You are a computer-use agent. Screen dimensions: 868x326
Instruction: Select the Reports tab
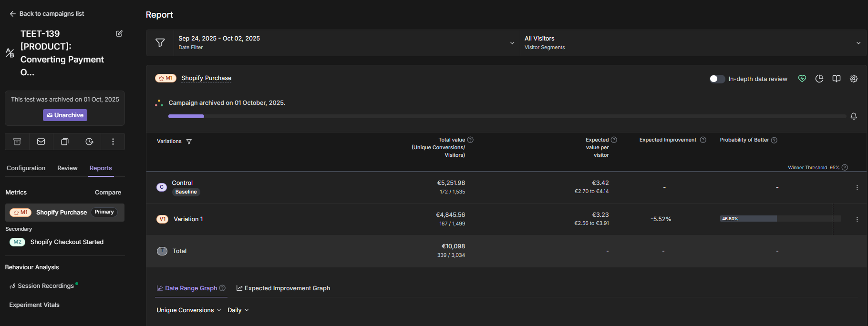(x=101, y=168)
